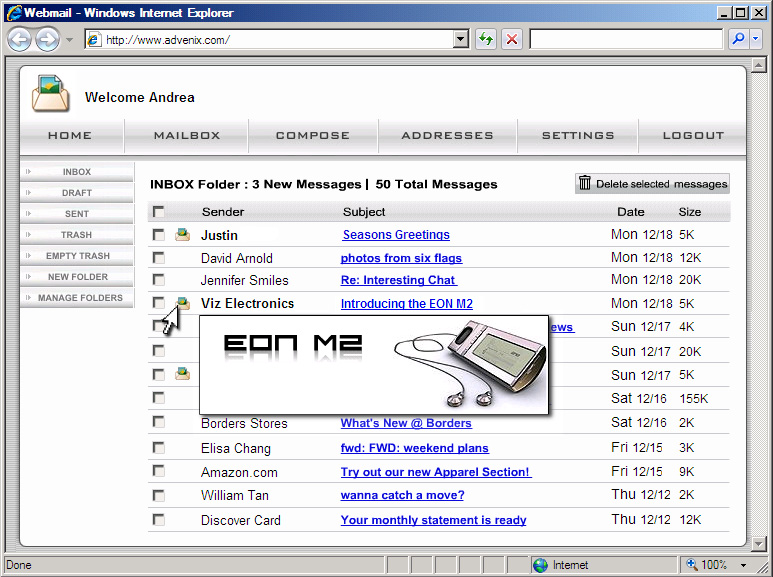The width and height of the screenshot is (773, 577).
Task: Click the Subject column header
Action: (364, 212)
